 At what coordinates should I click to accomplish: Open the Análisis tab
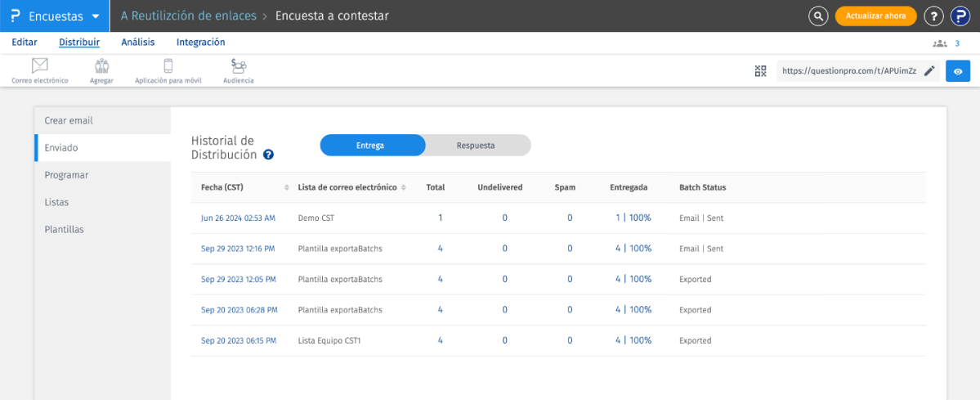coord(137,43)
